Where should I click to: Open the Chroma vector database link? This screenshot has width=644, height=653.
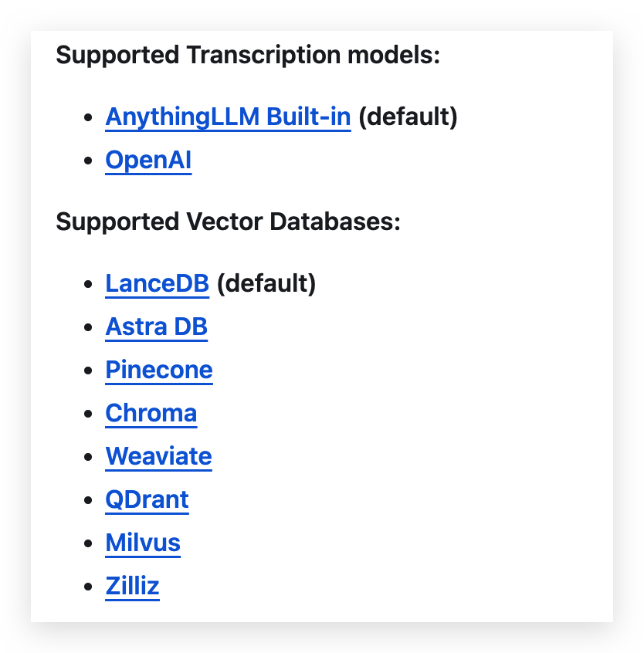coord(151,414)
